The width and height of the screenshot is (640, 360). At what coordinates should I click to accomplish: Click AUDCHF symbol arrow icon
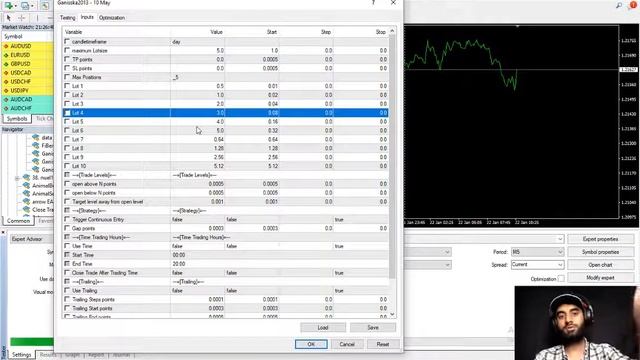point(6,109)
